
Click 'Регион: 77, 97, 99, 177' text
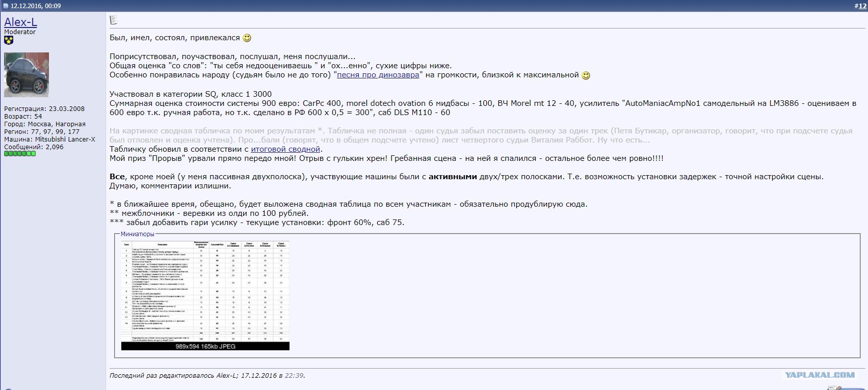(x=42, y=132)
